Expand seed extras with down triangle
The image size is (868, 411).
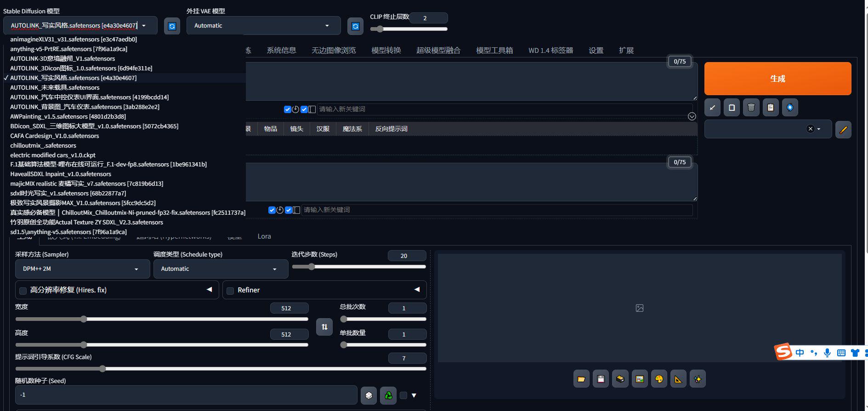pos(414,395)
